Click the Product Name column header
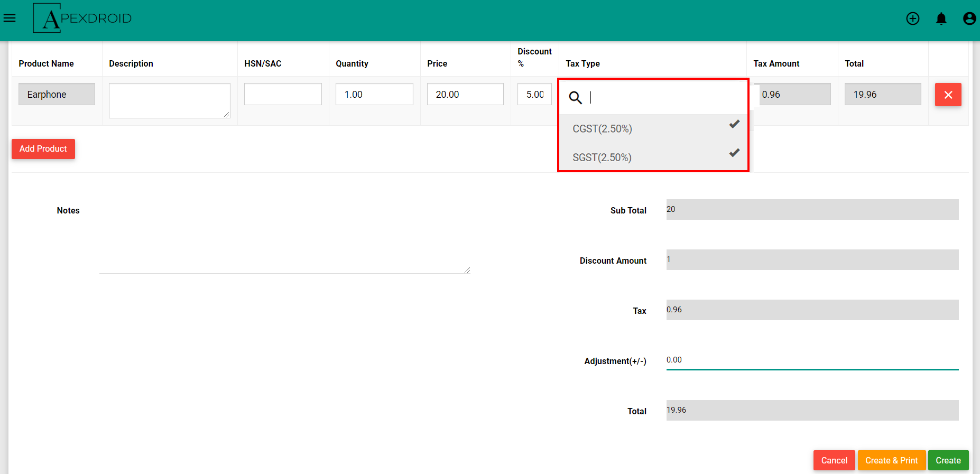This screenshot has height=474, width=980. (x=47, y=63)
